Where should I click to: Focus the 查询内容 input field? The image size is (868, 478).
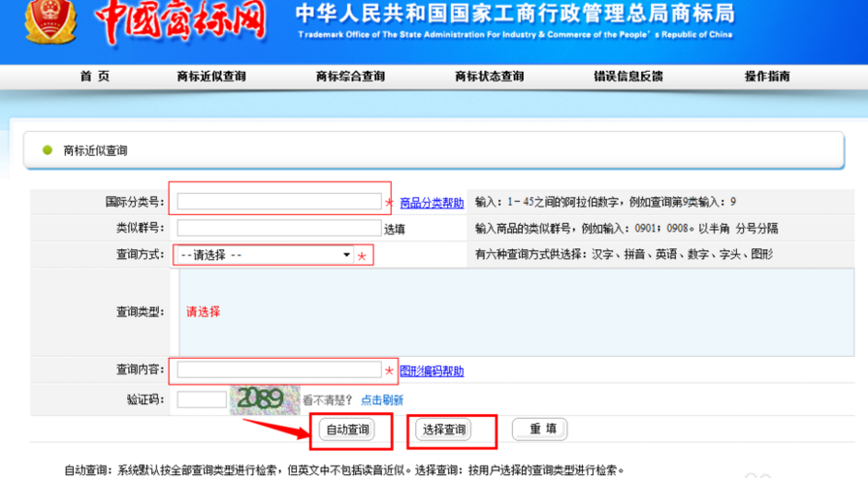coord(279,369)
